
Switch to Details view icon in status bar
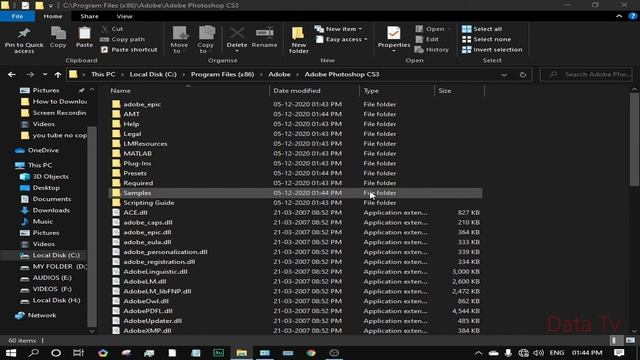point(614,340)
